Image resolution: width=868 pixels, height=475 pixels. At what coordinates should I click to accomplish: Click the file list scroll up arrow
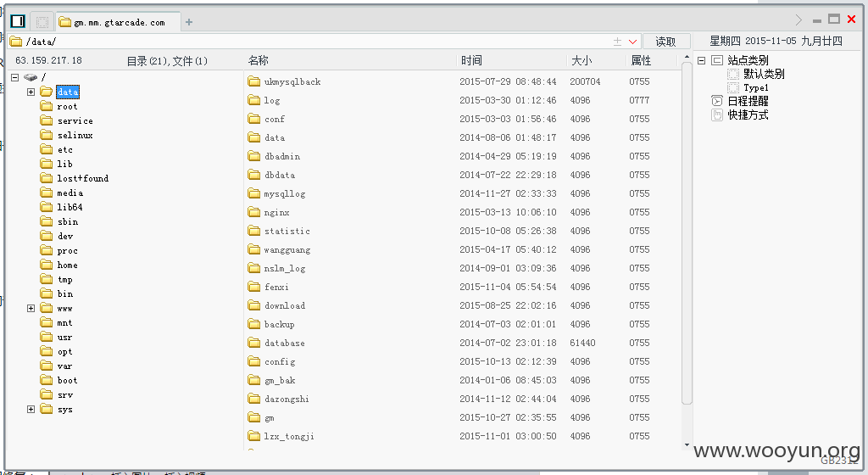[x=687, y=57]
